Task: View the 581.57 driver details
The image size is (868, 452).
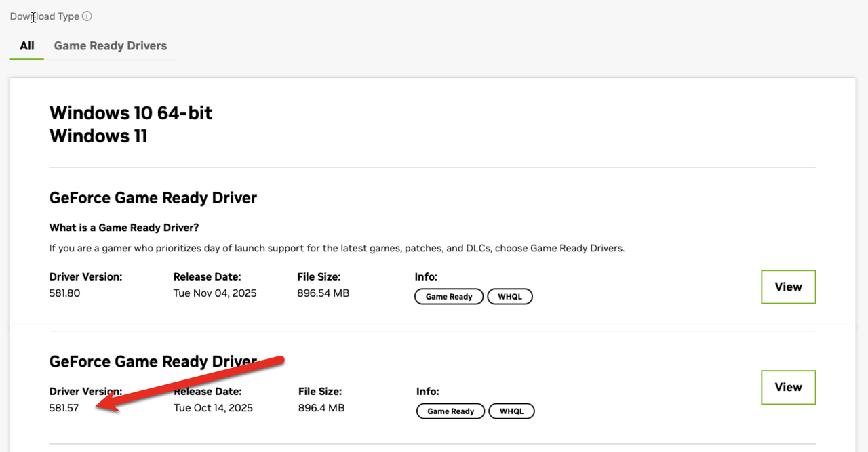Action: pos(788,387)
